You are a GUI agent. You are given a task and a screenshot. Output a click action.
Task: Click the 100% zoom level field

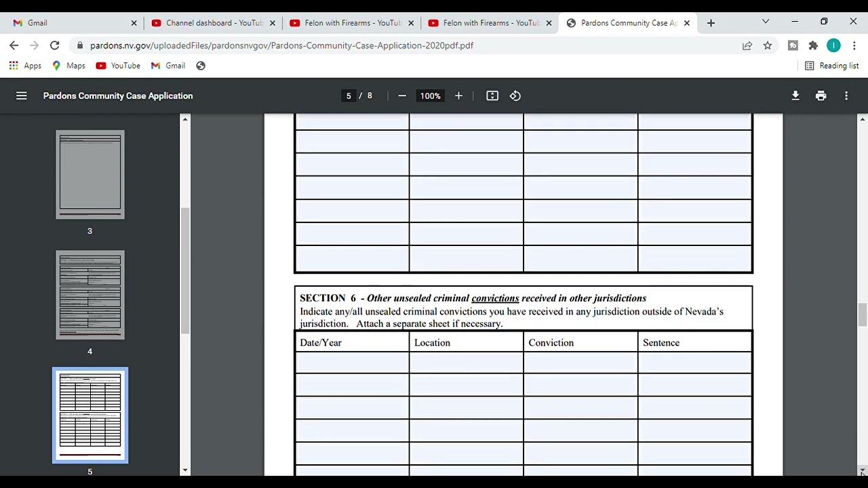[x=430, y=96]
